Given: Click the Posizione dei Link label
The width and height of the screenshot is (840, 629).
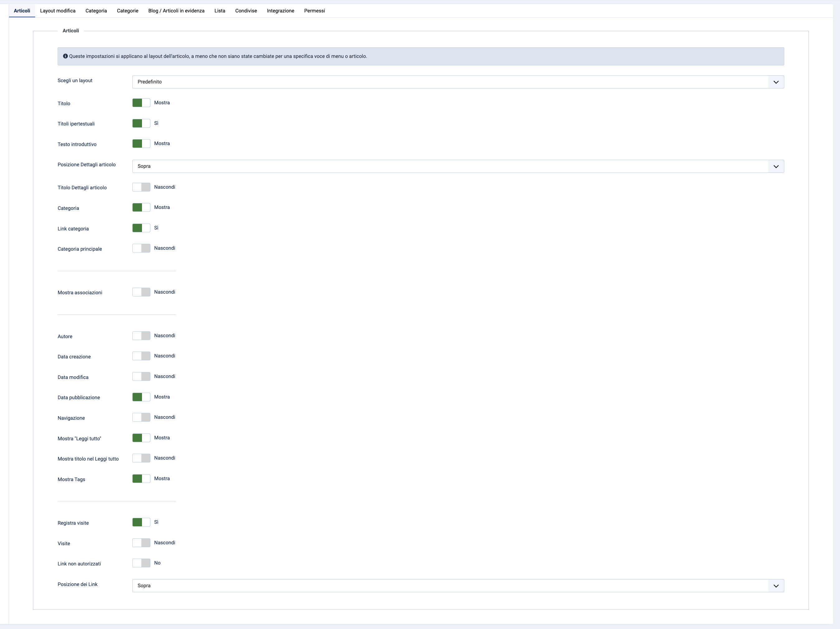Looking at the screenshot, I should 78,584.
